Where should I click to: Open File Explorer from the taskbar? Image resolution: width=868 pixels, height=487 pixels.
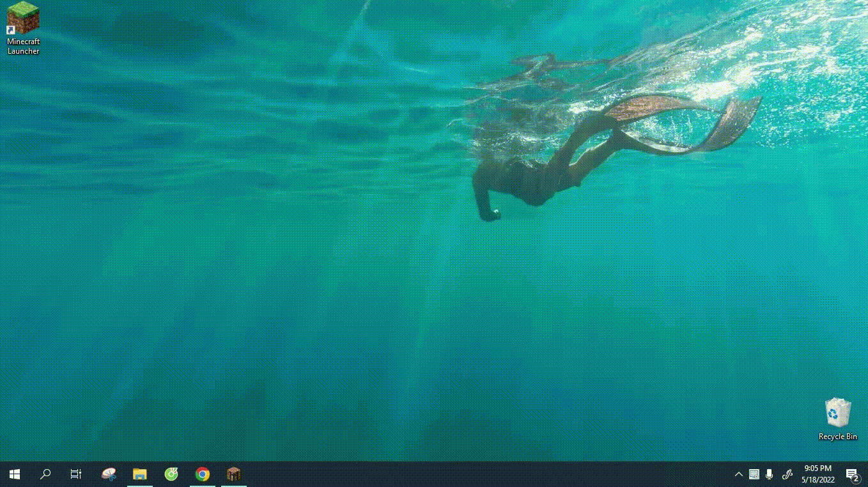point(140,474)
